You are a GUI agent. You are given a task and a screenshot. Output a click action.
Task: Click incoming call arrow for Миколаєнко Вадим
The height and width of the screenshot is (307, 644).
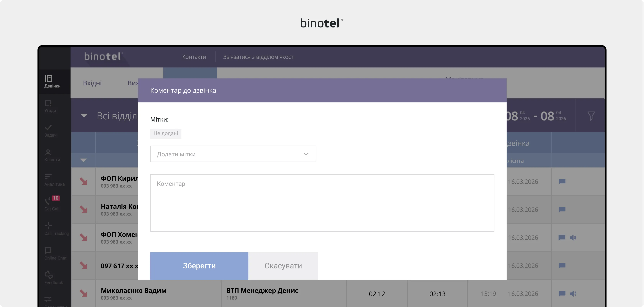(83, 293)
